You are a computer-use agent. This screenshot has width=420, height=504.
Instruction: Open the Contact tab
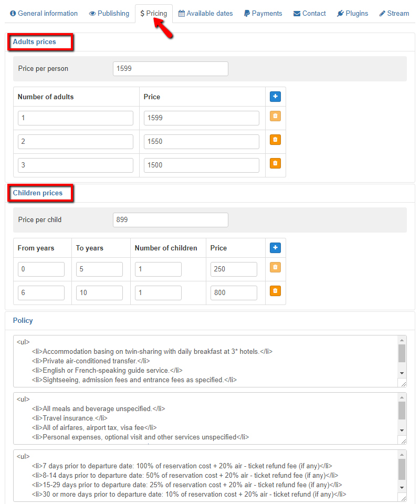point(310,14)
